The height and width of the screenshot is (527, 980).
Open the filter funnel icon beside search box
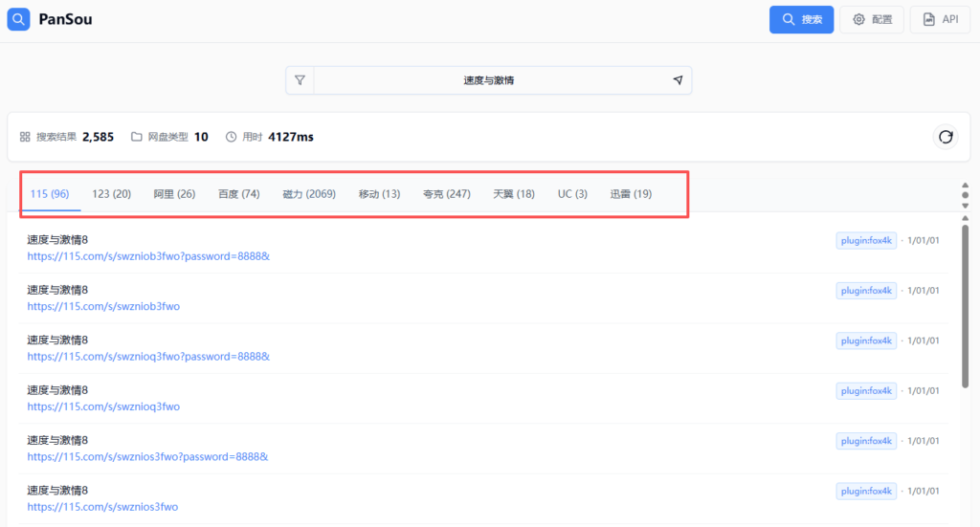point(300,80)
